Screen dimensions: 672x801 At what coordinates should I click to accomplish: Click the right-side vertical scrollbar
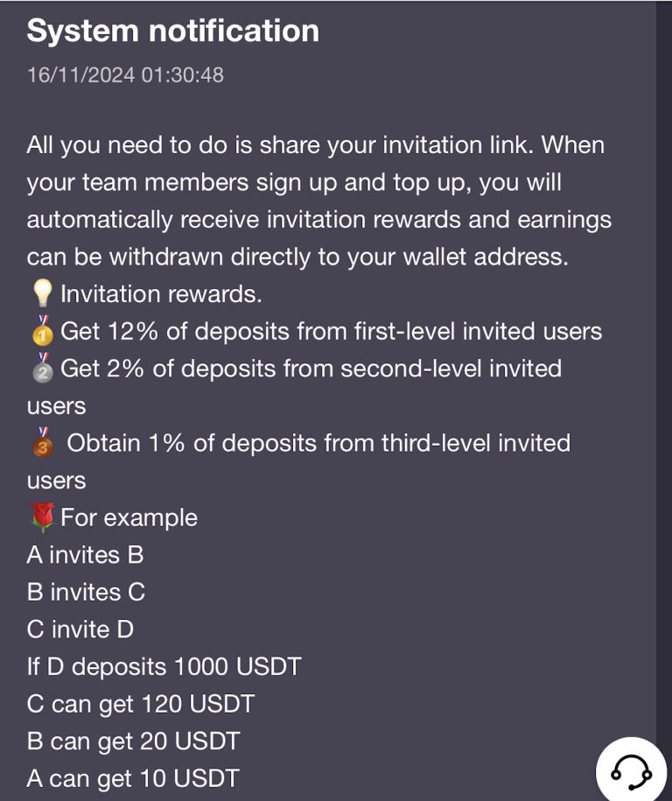coord(663,350)
